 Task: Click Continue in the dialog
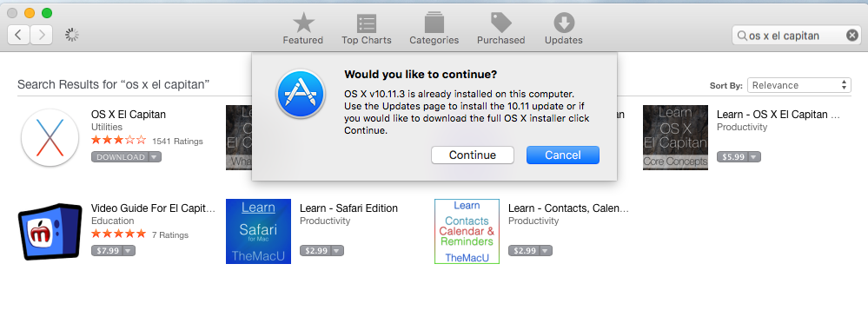[472, 155]
